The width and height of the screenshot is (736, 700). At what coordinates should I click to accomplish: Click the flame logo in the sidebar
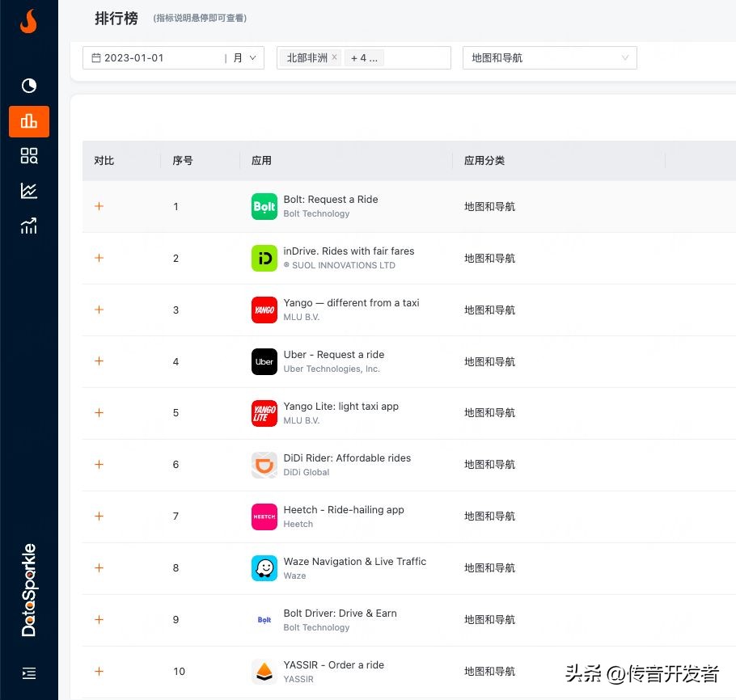coord(28,21)
